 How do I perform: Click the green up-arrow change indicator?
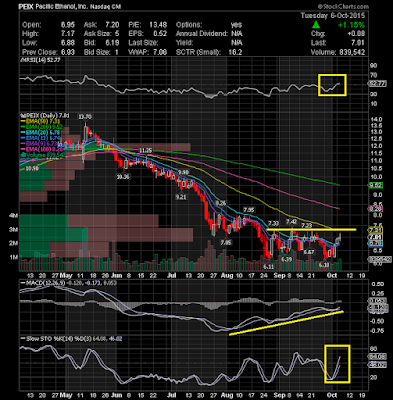point(316,25)
